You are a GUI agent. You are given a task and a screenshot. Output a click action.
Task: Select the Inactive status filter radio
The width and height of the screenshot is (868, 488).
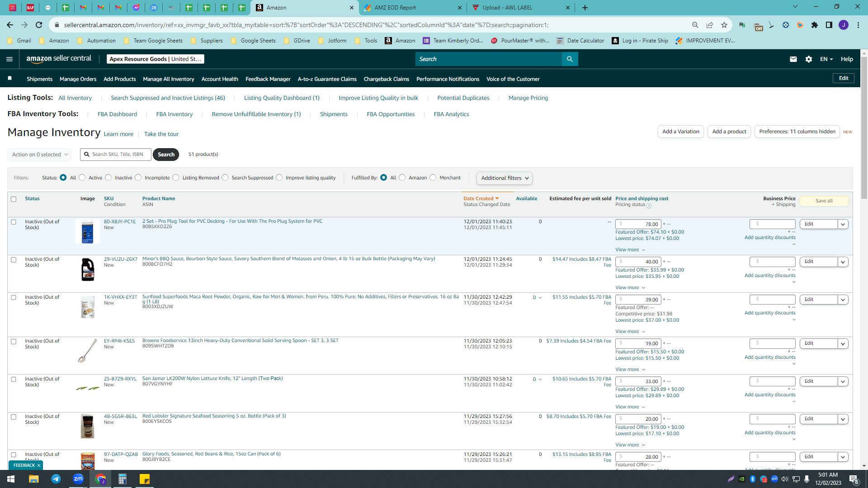tap(108, 178)
